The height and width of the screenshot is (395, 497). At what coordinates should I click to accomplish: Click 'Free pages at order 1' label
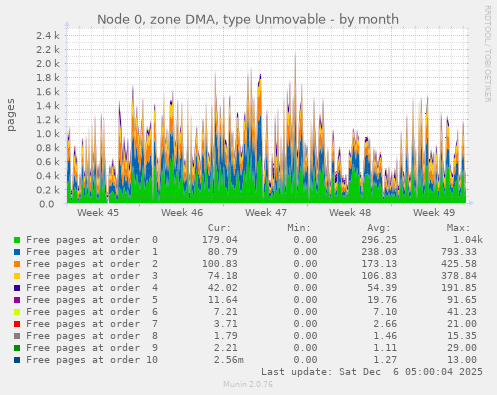(x=92, y=252)
